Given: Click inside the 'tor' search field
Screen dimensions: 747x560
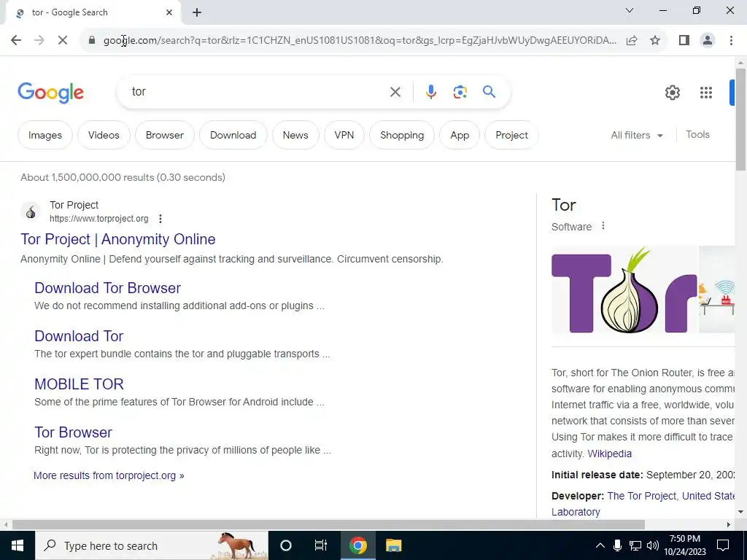Looking at the screenshot, I should [x=258, y=91].
